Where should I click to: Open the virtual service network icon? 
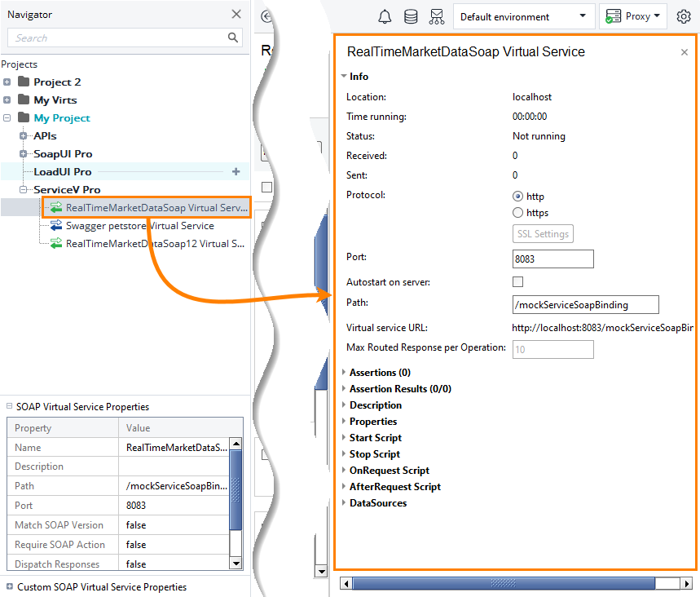[x=437, y=17]
